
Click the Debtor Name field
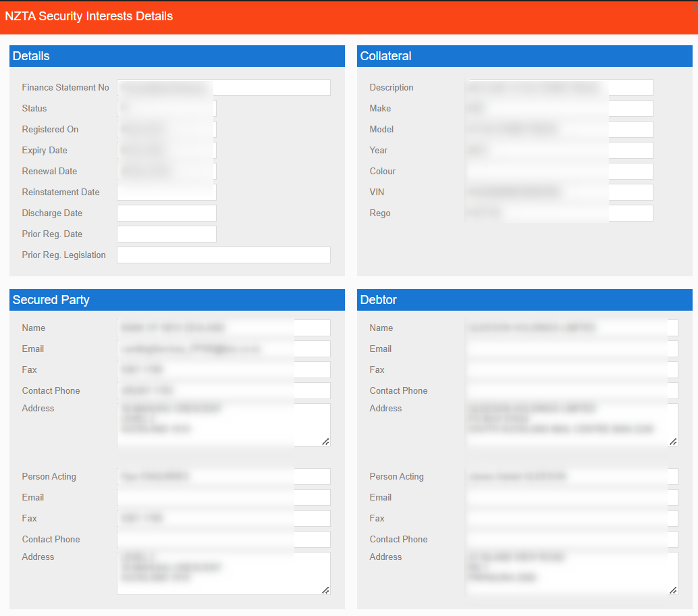point(571,328)
